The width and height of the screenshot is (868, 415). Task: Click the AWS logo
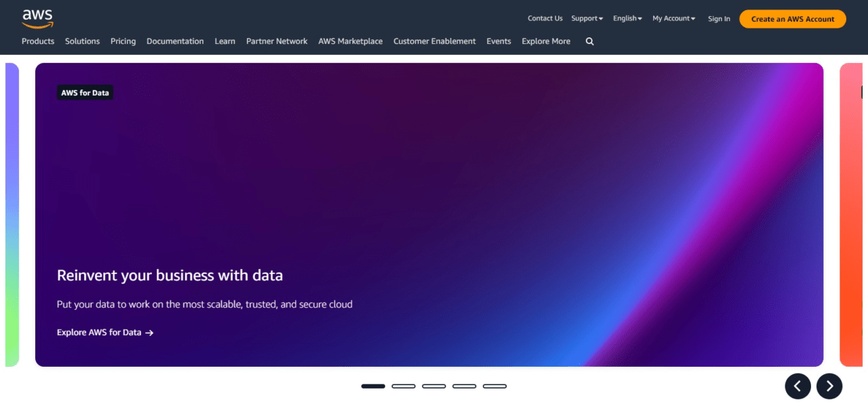(x=37, y=18)
